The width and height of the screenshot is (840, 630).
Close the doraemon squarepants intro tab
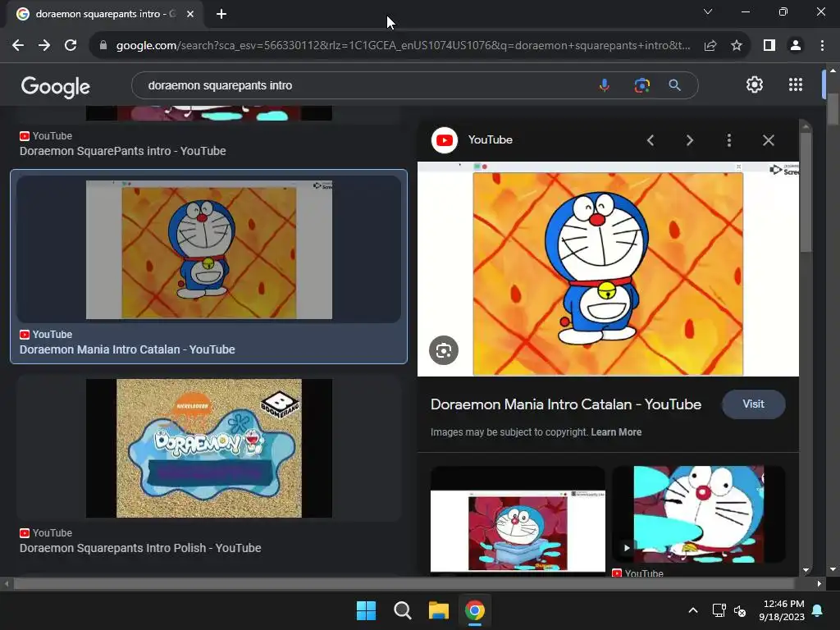pyautogui.click(x=190, y=14)
